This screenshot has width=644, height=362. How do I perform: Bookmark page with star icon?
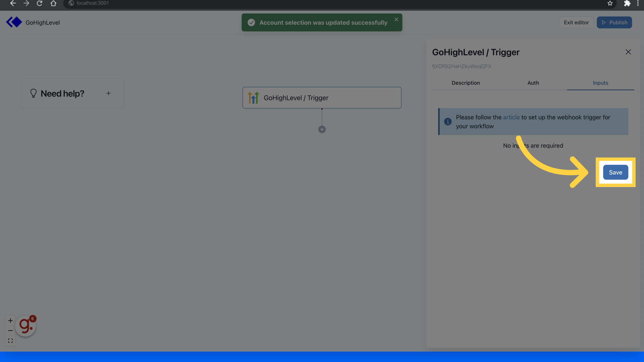pyautogui.click(x=610, y=3)
